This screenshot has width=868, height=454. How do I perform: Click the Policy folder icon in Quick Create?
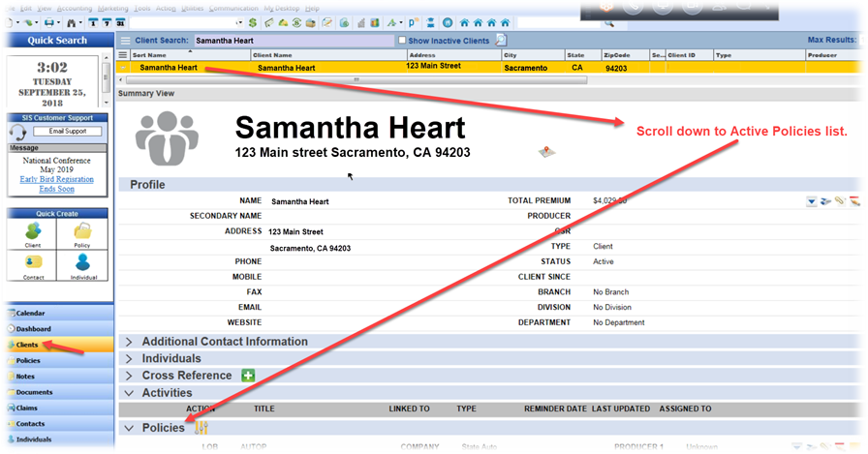coord(82,232)
